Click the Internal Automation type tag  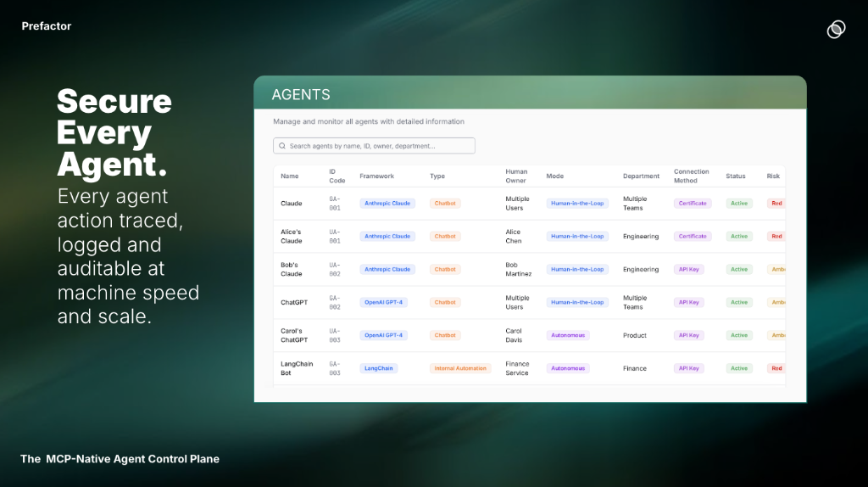460,368
